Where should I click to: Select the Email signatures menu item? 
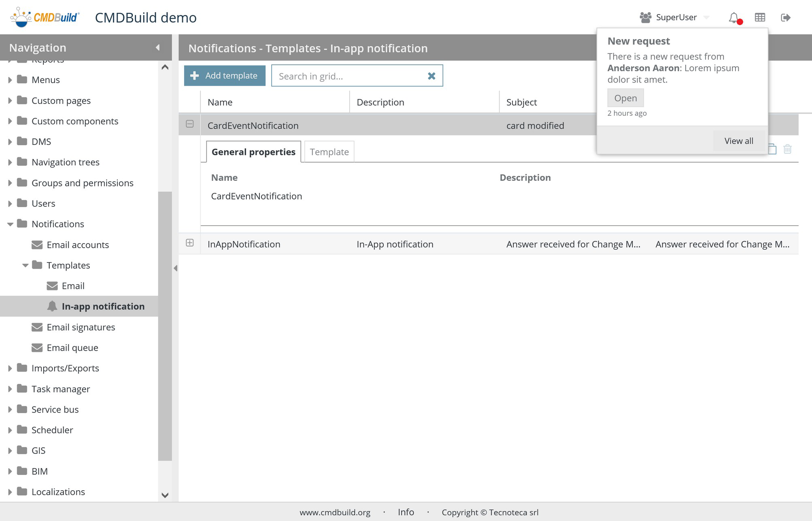pyautogui.click(x=81, y=327)
